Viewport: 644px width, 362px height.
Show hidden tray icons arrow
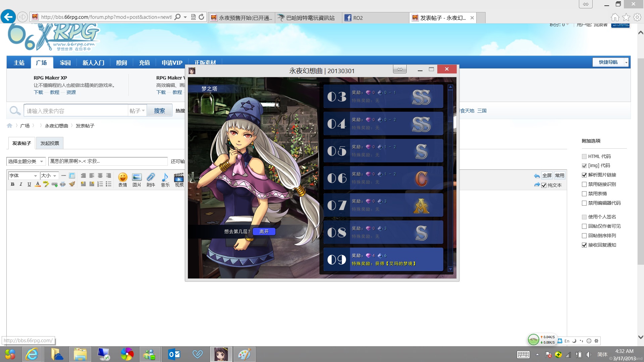pos(537,355)
